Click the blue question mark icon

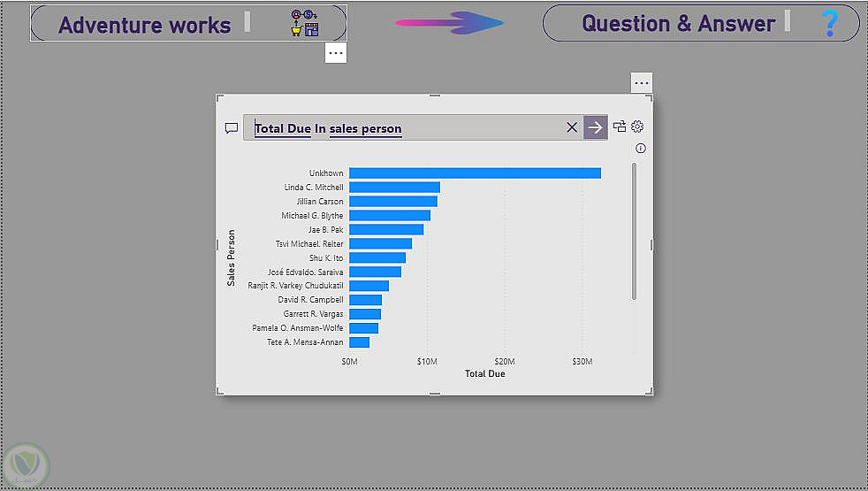829,23
